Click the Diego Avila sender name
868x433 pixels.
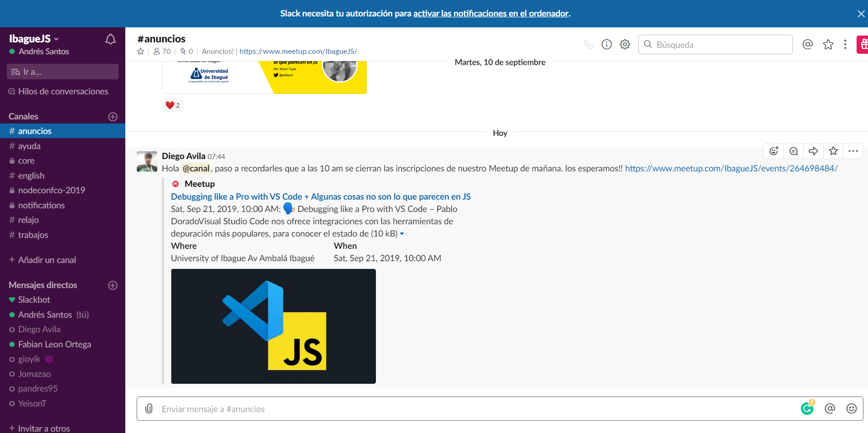click(x=184, y=156)
